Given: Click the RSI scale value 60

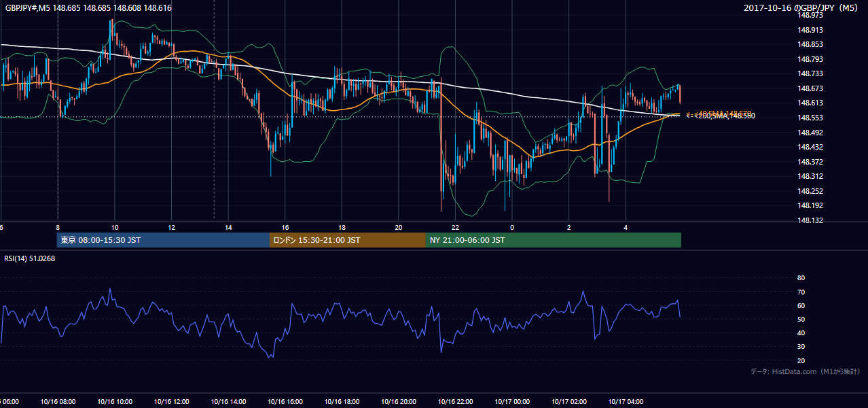Looking at the screenshot, I should (801, 305).
